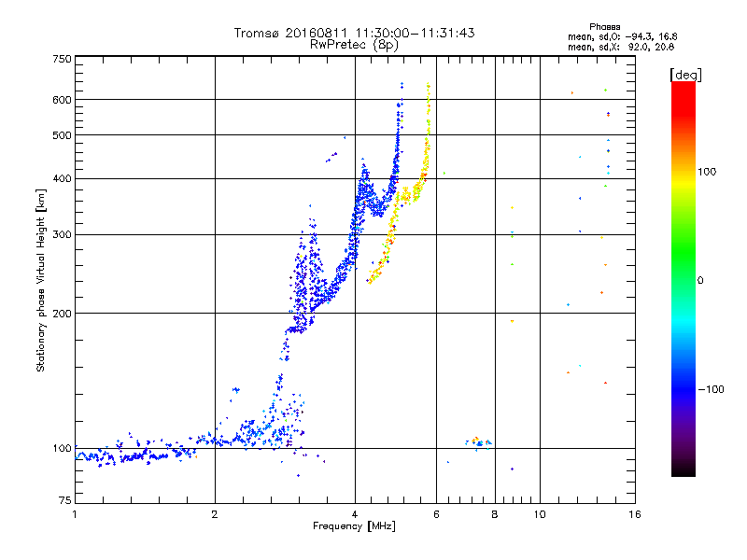Click the y-axis tick label '400'
747x560 pixels.
click(x=63, y=178)
